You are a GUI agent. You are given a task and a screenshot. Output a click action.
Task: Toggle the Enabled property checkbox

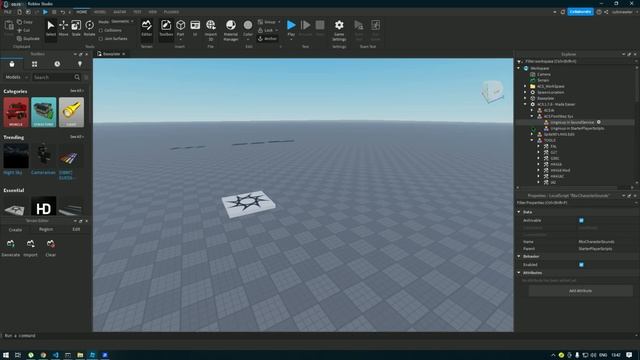581,264
